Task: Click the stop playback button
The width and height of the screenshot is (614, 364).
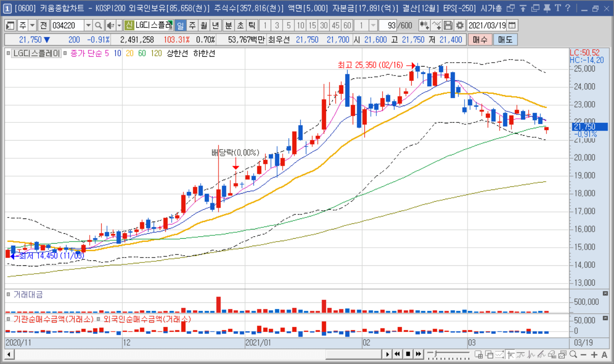Action: pyautogui.click(x=408, y=354)
